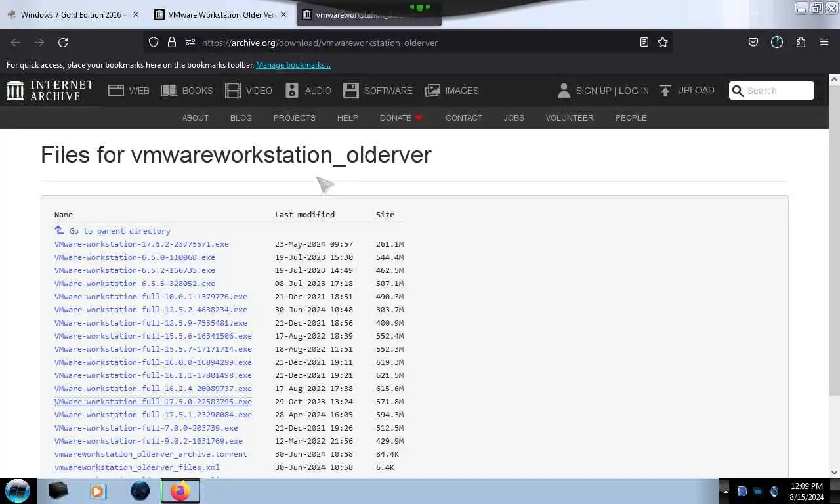Click the taskbar clock showing 12:09 PM
Viewport: 840px width, 504px height.
[x=807, y=486]
